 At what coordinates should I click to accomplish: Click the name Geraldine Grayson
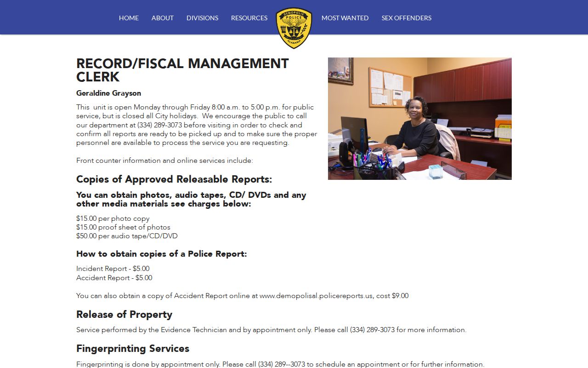tap(108, 93)
